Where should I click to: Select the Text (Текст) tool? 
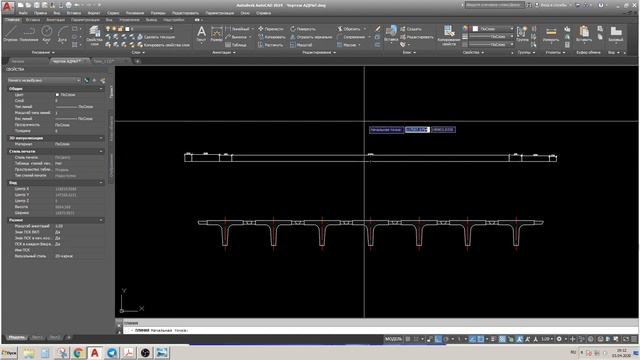201,33
